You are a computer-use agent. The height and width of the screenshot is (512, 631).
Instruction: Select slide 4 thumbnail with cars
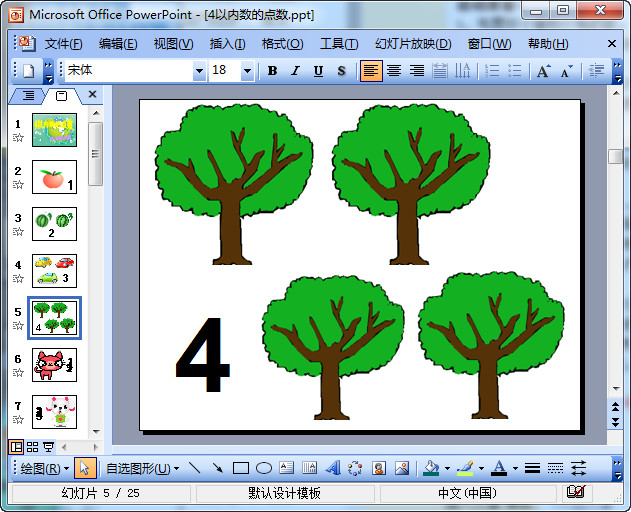[54, 271]
